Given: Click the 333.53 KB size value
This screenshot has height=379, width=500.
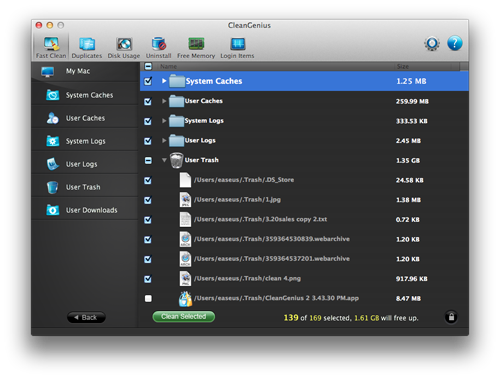Looking at the screenshot, I should pos(411,121).
